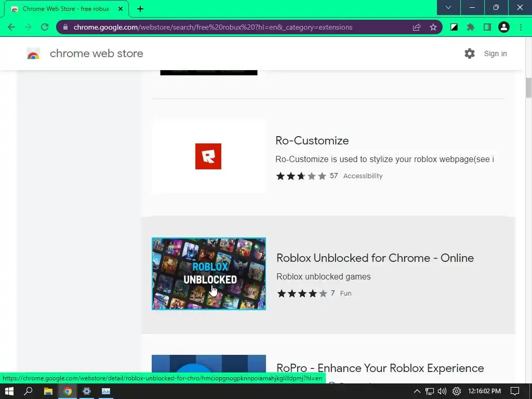
Task: Click Ro-Customize description text
Action: [x=384, y=159]
